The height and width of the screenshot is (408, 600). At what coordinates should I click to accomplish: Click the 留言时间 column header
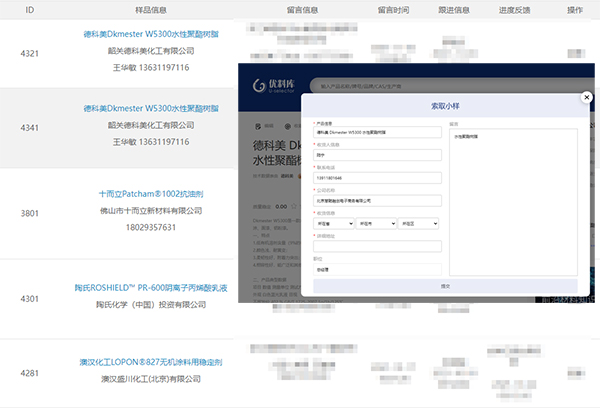pyautogui.click(x=393, y=10)
